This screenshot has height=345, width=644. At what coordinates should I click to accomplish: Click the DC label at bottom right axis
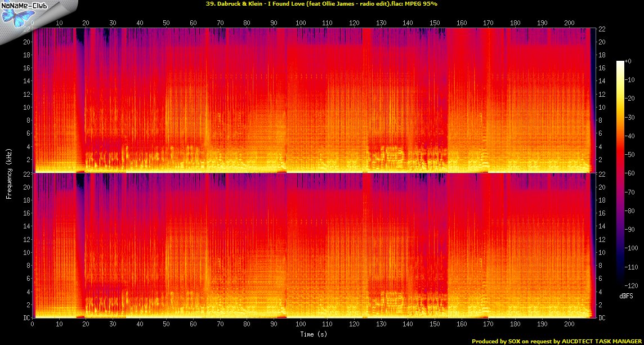point(602,318)
